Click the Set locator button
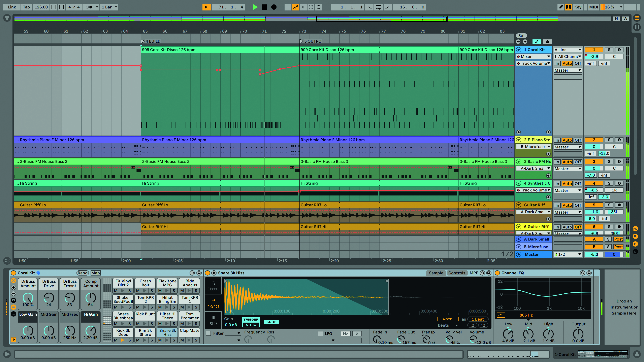 click(521, 36)
